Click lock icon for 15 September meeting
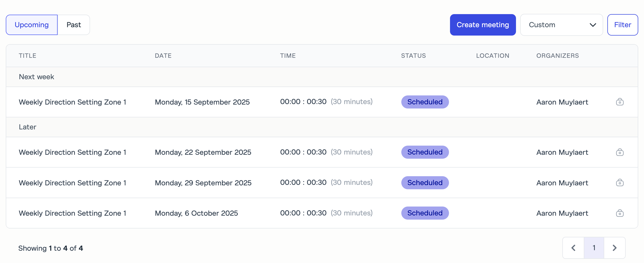644x263 pixels. 620,102
